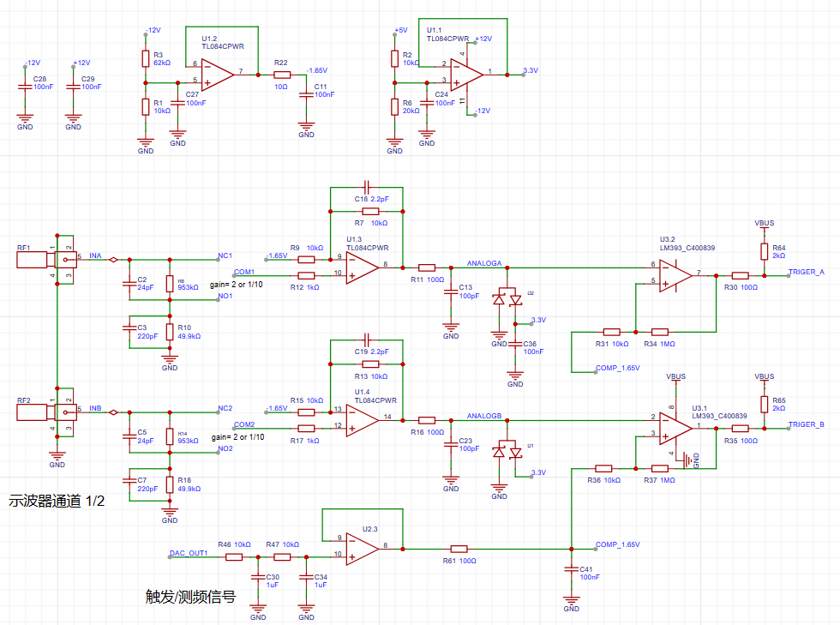Select the C28 100nF decoupling capacitor

click(x=25, y=87)
